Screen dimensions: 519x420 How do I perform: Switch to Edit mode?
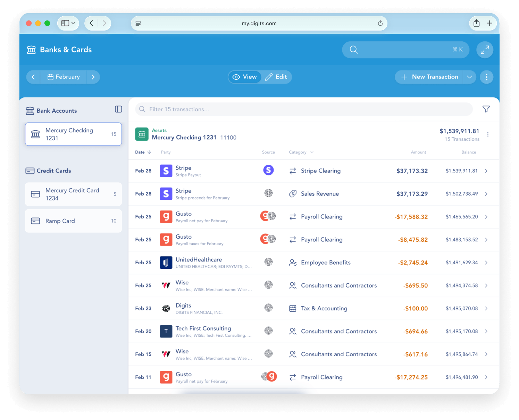276,77
